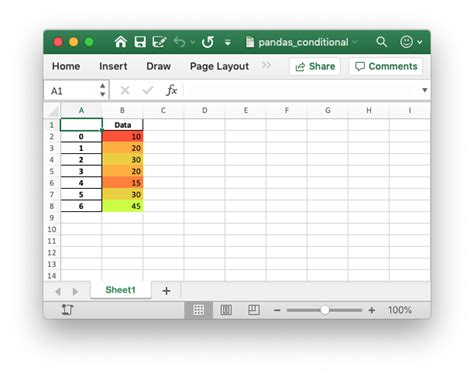Switch to Page Layout tab
Image resolution: width=474 pixels, height=376 pixels.
click(219, 66)
